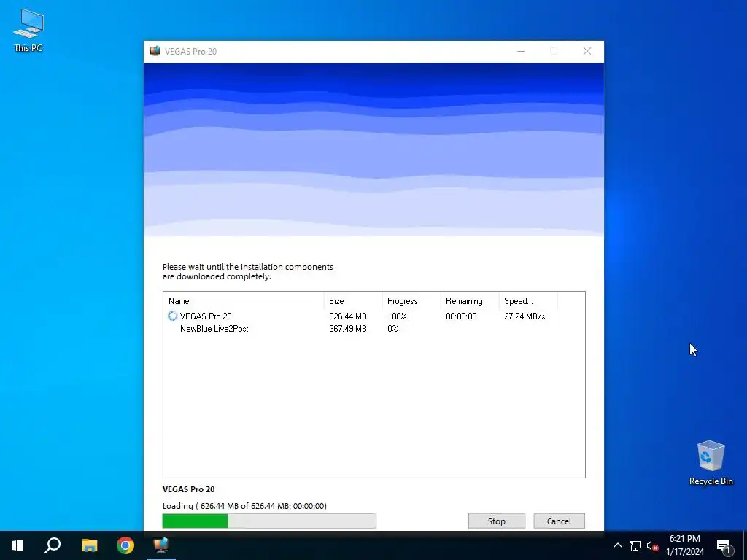The height and width of the screenshot is (560, 747).
Task: Open taskbar search magnifier
Action: click(53, 545)
